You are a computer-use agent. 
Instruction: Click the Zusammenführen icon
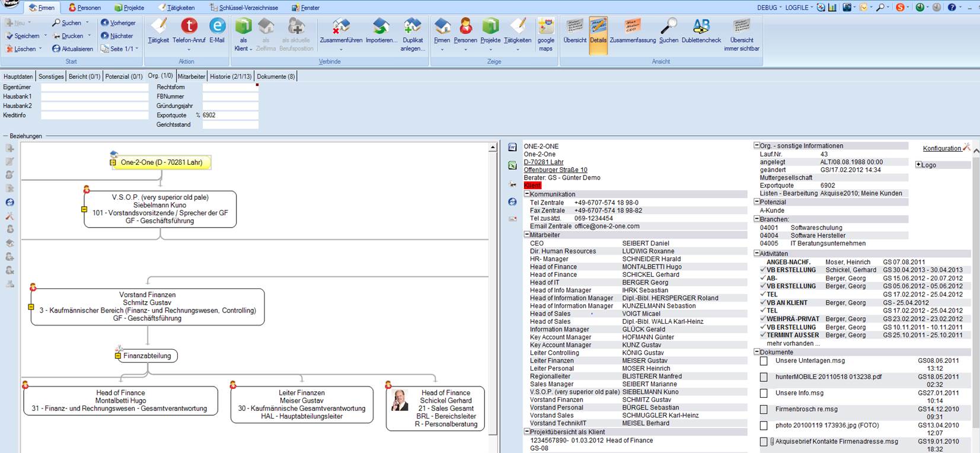[341, 27]
